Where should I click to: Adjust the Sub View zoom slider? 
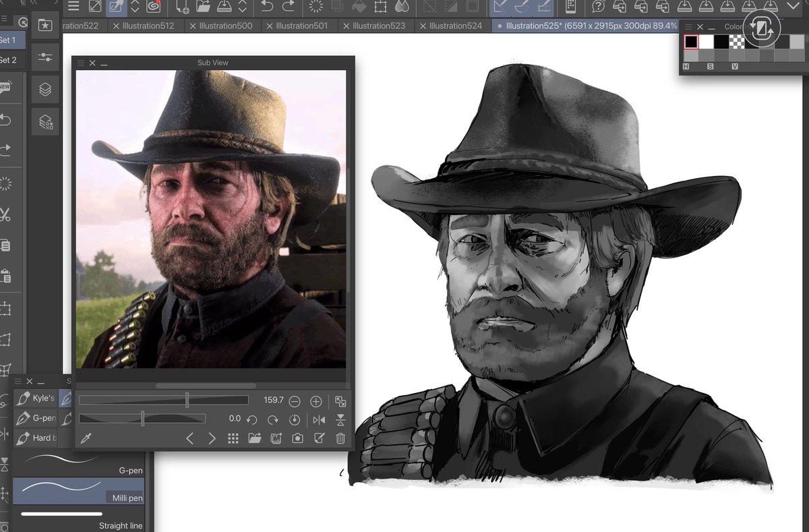click(164, 401)
